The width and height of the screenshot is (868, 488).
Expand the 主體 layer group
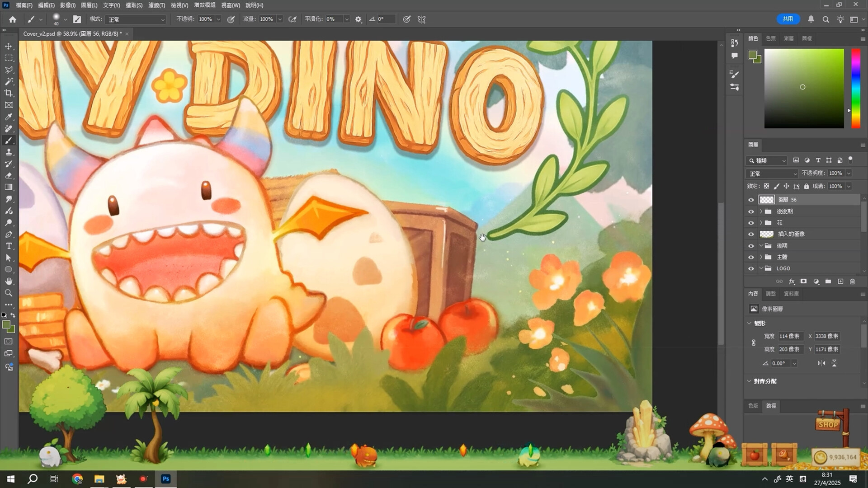click(x=761, y=257)
